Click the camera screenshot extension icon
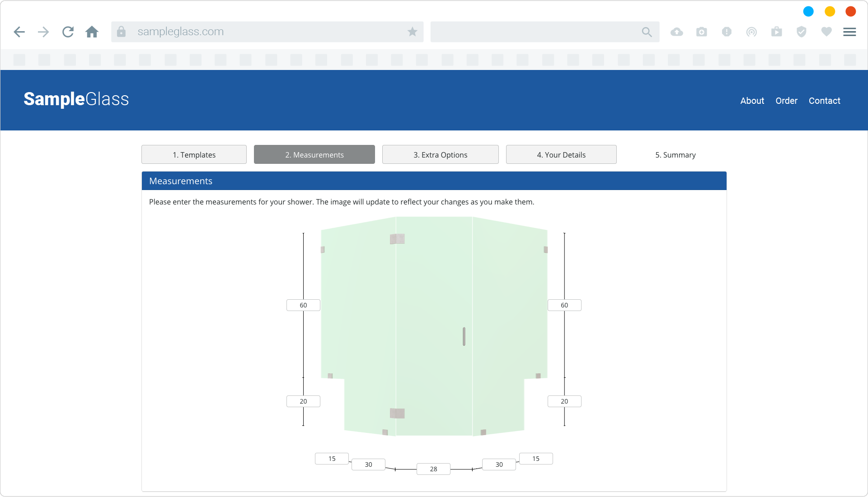Screen dimensions: 868x497 pos(701,32)
